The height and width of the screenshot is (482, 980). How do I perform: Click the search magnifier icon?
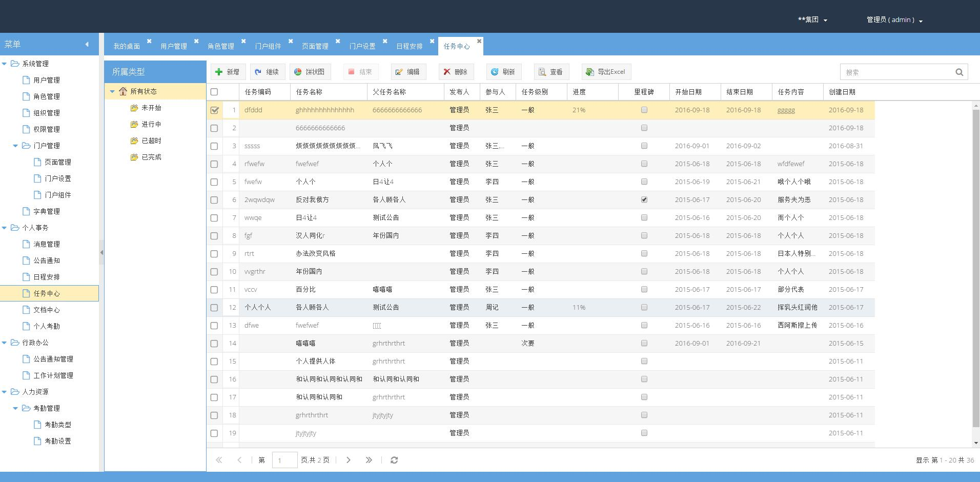(x=959, y=72)
